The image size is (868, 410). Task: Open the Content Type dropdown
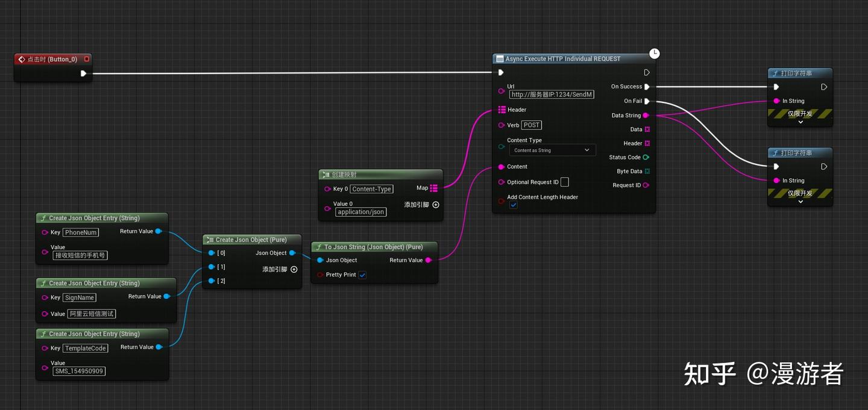pyautogui.click(x=552, y=150)
